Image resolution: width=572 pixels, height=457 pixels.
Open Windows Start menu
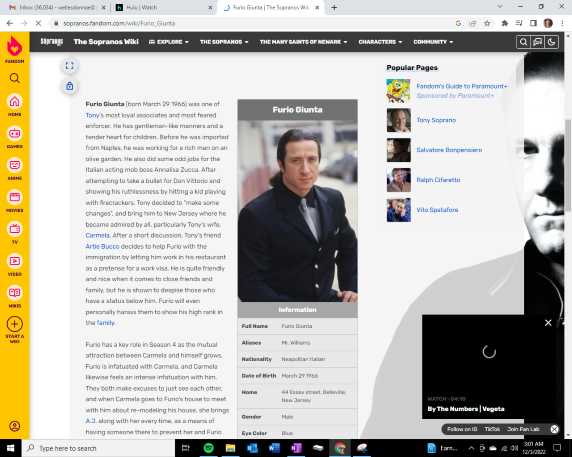[11, 448]
